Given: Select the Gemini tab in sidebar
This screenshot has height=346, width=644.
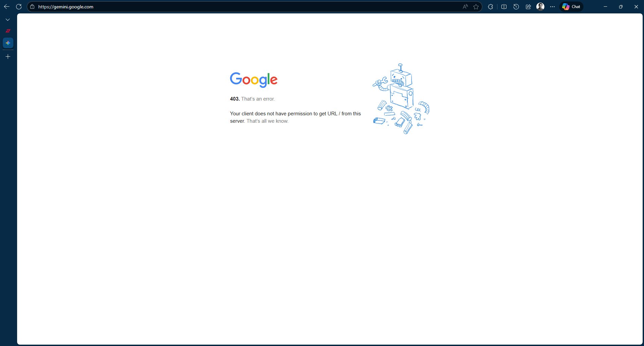Looking at the screenshot, I should click(8, 43).
